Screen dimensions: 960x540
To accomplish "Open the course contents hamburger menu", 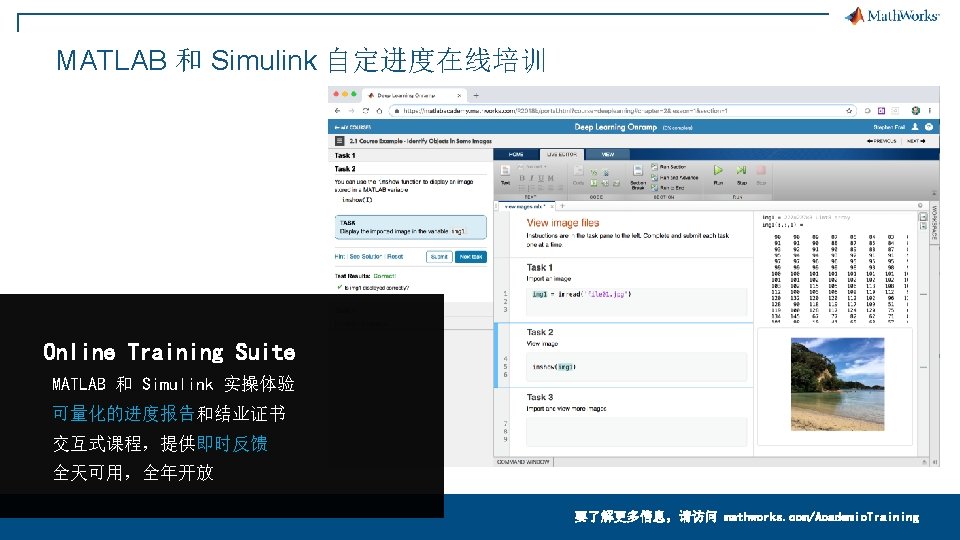I will coord(339,141).
